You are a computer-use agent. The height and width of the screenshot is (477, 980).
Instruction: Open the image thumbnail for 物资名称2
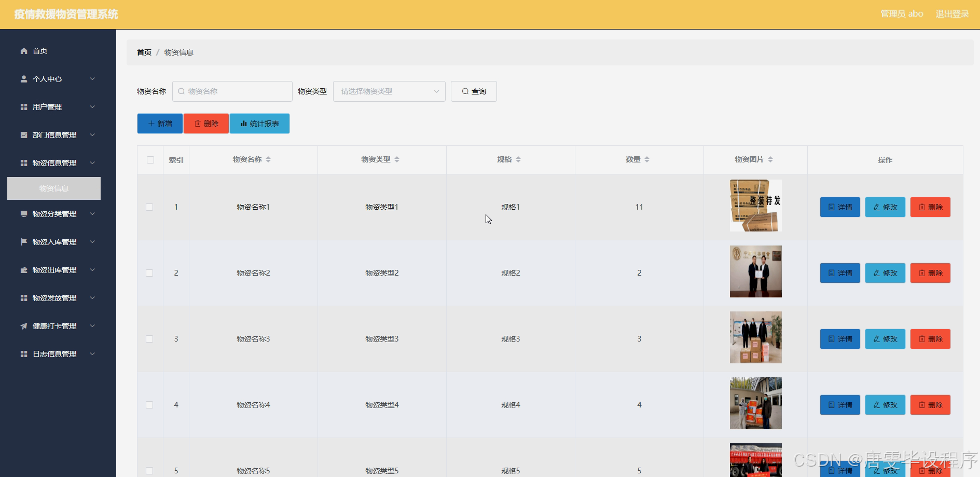point(756,271)
